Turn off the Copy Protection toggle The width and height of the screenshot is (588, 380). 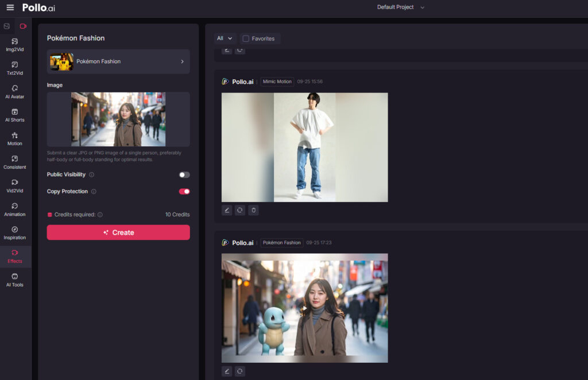pos(184,192)
